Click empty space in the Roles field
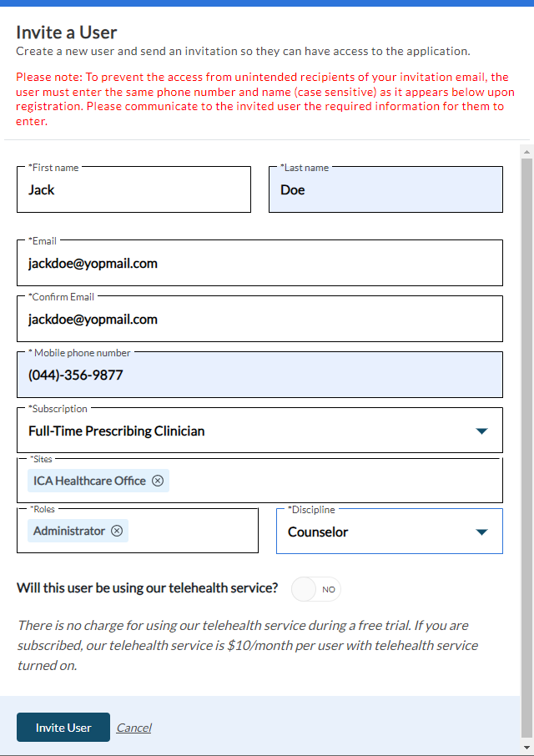 click(x=192, y=532)
